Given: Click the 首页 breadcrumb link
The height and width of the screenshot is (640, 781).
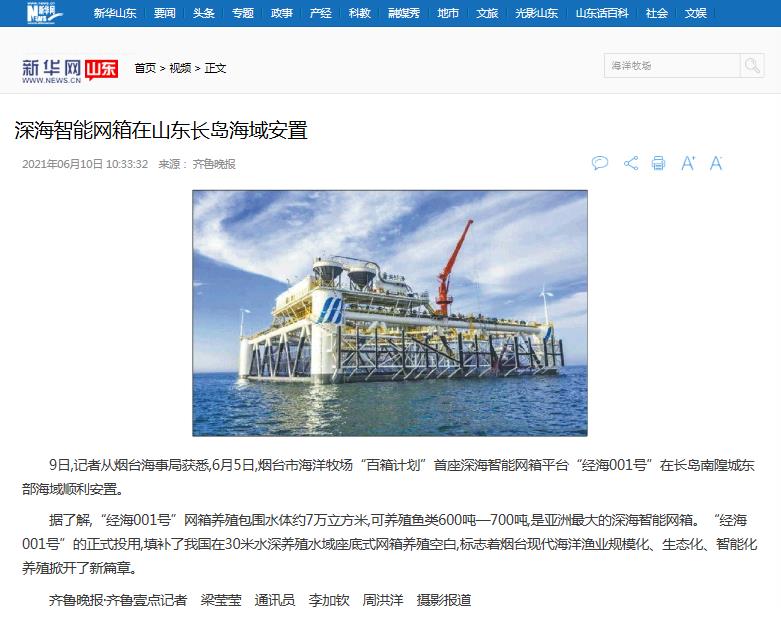Looking at the screenshot, I should point(145,68).
